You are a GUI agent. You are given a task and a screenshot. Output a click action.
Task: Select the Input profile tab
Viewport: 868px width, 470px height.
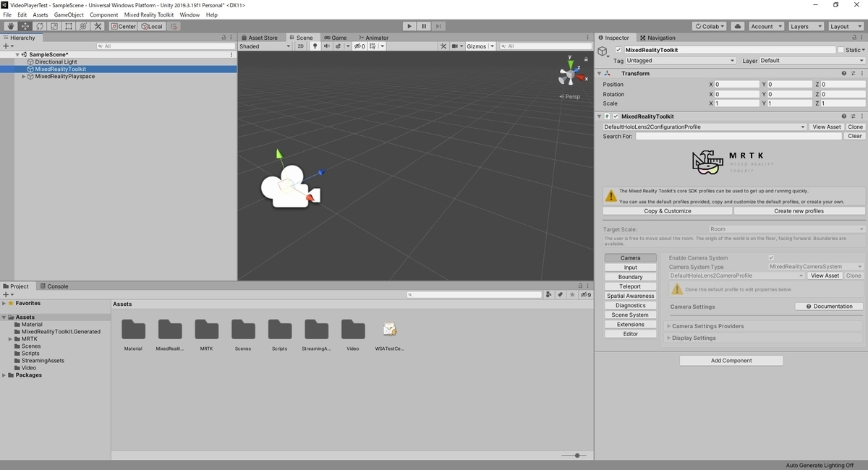(631, 268)
